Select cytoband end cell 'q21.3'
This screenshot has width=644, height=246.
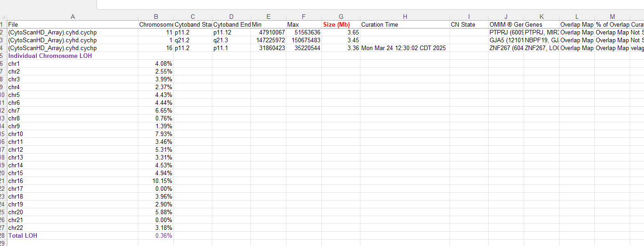pyautogui.click(x=231, y=40)
